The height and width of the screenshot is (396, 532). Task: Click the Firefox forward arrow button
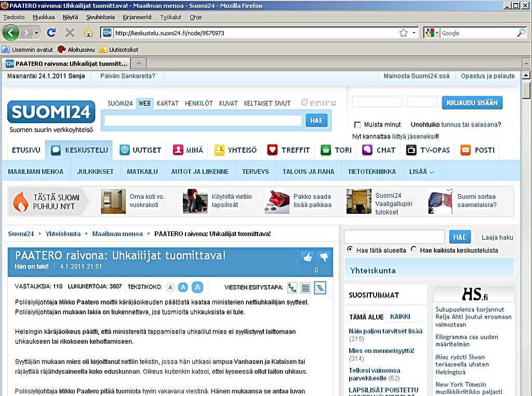pos(26,33)
